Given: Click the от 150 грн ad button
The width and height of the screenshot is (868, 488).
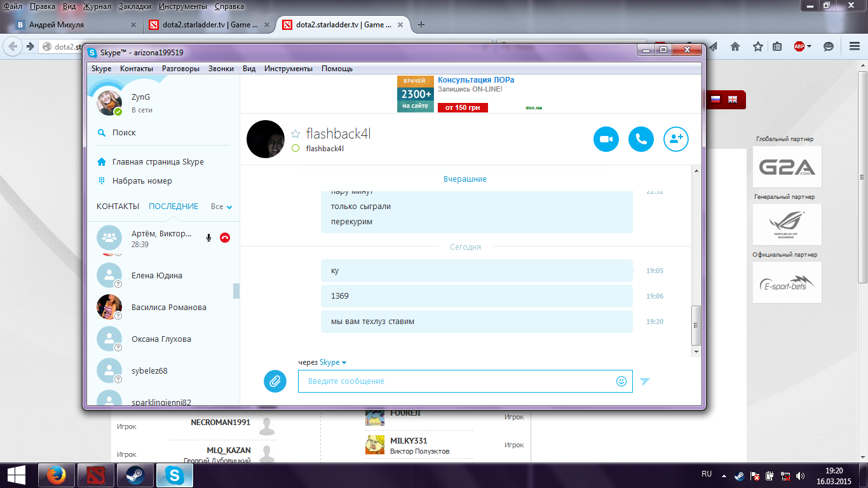Looking at the screenshot, I should tap(463, 108).
